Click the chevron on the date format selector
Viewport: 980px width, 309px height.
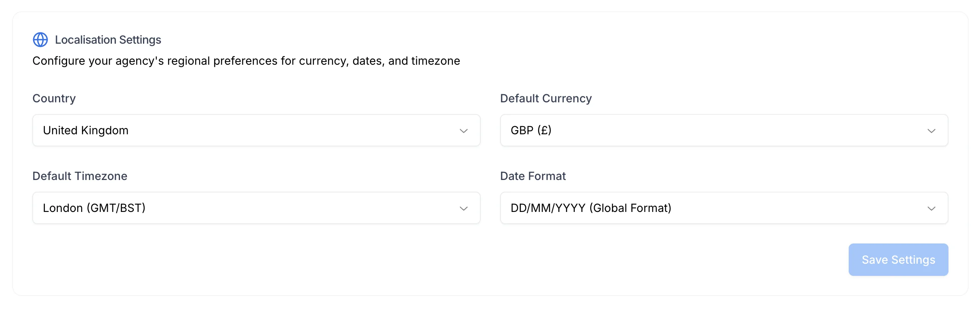pos(932,208)
